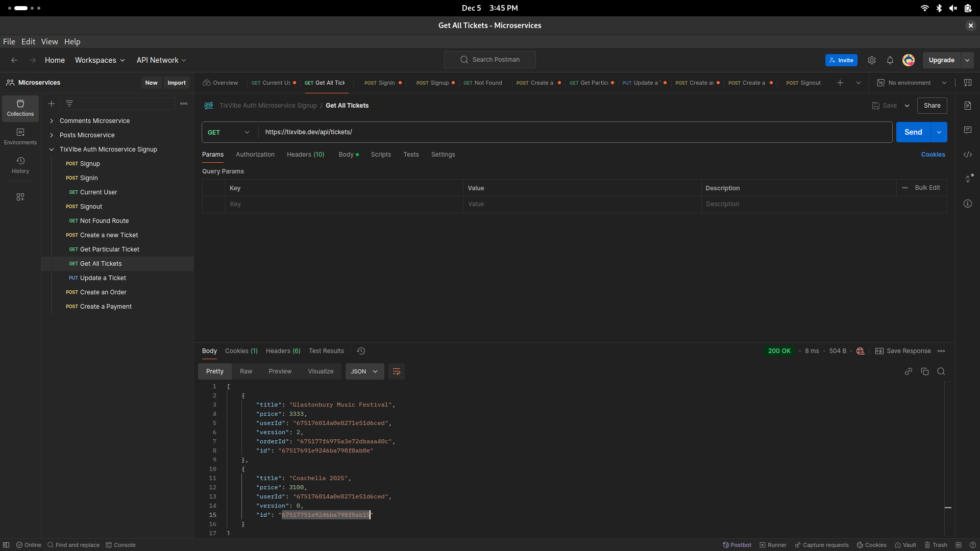Open response more options menu
Image resolution: width=980 pixels, height=551 pixels.
coord(942,351)
